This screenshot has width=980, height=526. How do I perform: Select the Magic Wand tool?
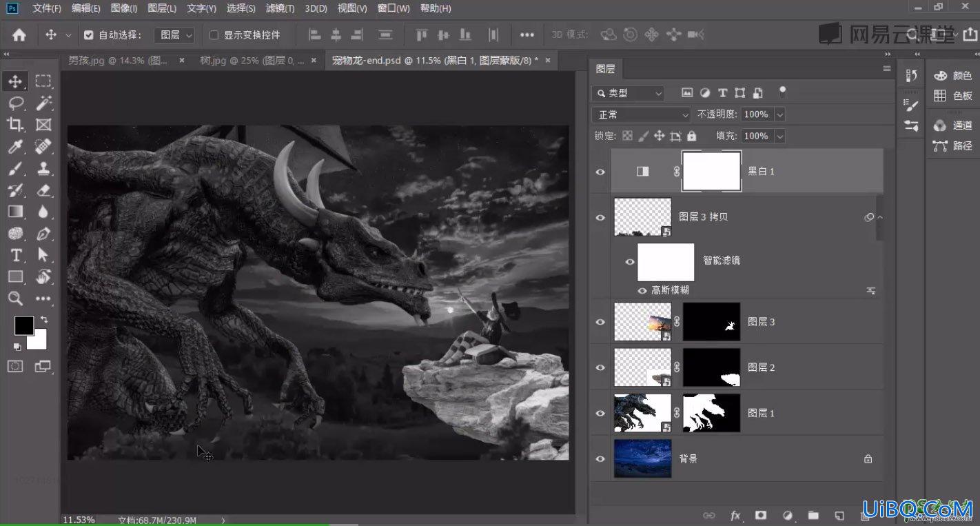tap(43, 103)
